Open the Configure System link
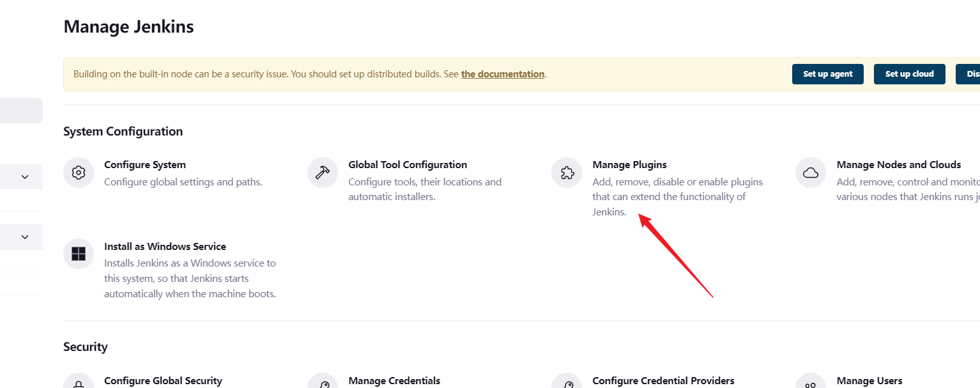 (x=145, y=165)
